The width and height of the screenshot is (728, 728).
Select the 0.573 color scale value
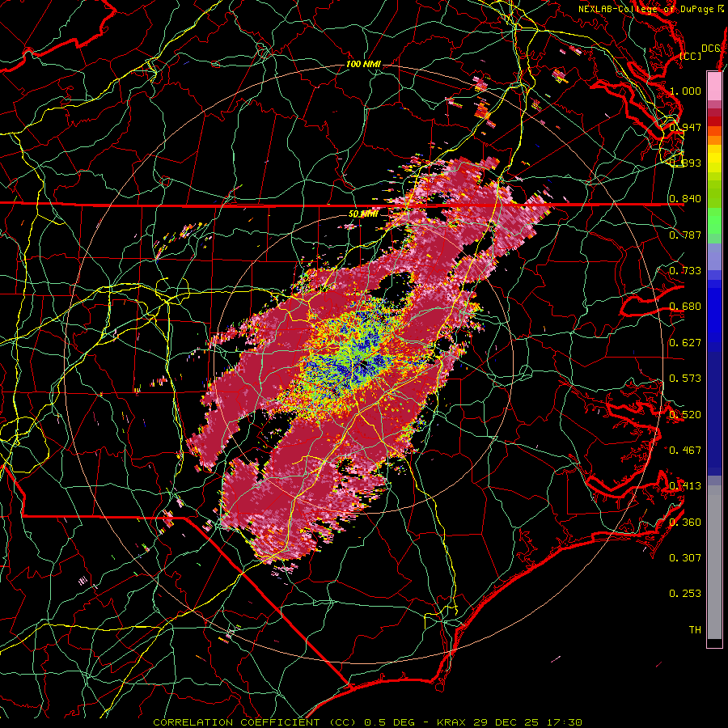tap(685, 379)
